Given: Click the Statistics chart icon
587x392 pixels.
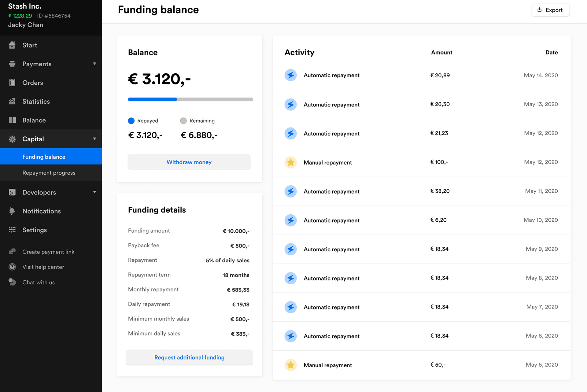Looking at the screenshot, I should click(12, 102).
